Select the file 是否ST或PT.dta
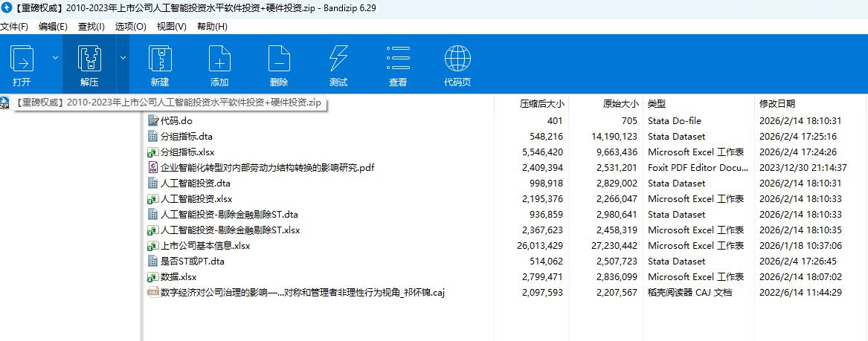Screen dimensions: 868x341 tap(192, 262)
